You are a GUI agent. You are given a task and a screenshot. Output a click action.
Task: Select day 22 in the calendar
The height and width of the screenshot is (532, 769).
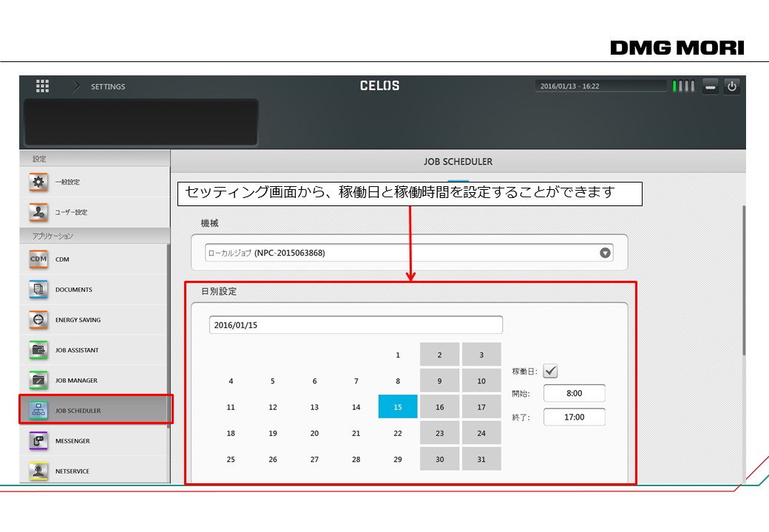[398, 433]
